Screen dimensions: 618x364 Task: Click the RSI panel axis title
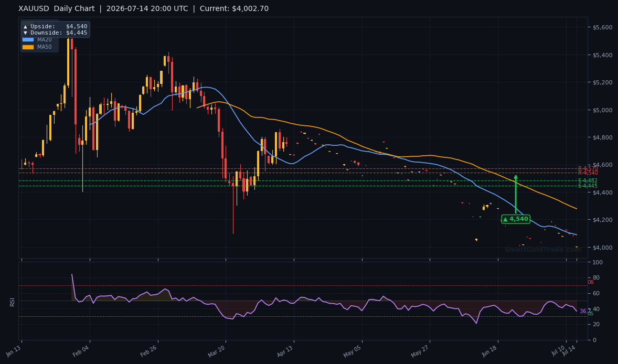point(12,302)
